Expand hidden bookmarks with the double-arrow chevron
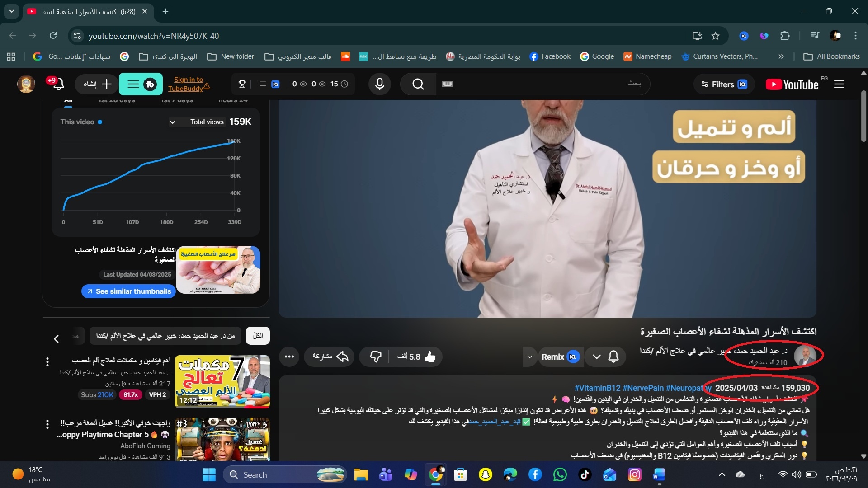The height and width of the screenshot is (488, 868). 781,56
